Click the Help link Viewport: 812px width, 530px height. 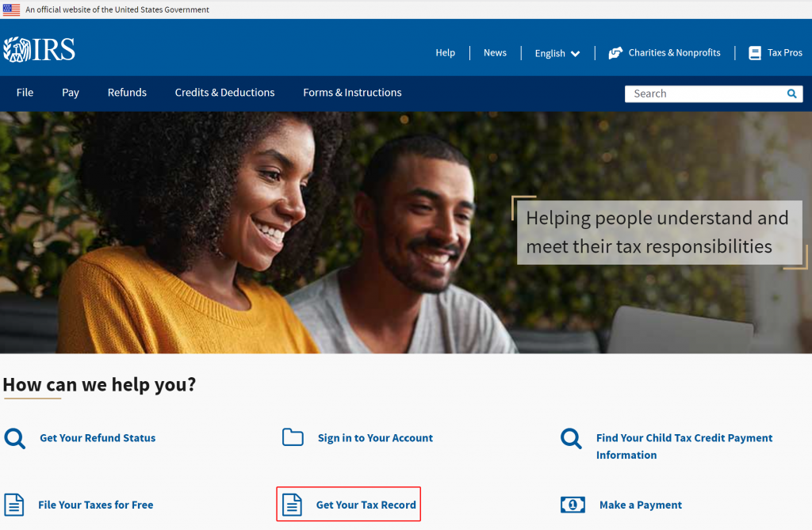tap(445, 53)
